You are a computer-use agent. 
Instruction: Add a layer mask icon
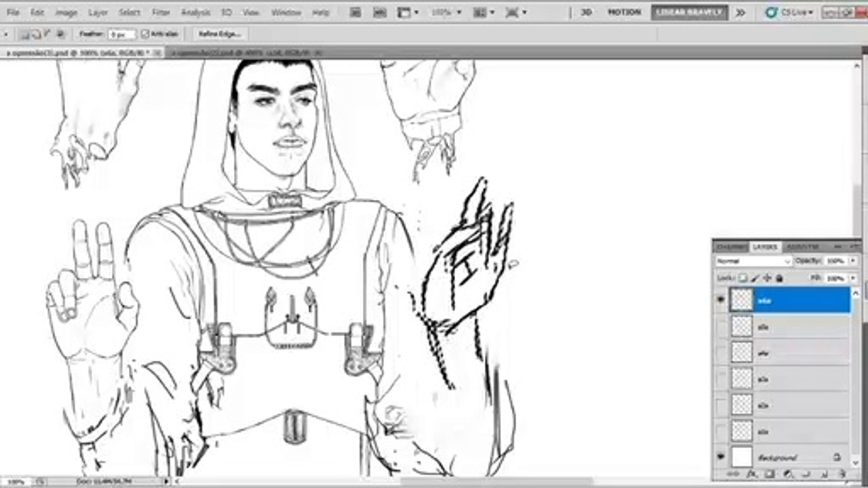click(x=770, y=474)
